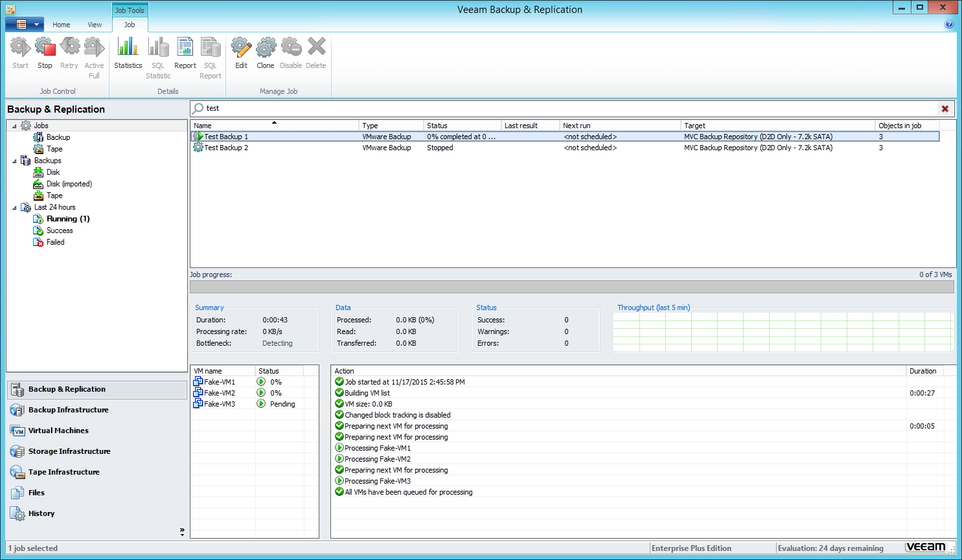Collapse the Backups tree node

pyautogui.click(x=14, y=161)
